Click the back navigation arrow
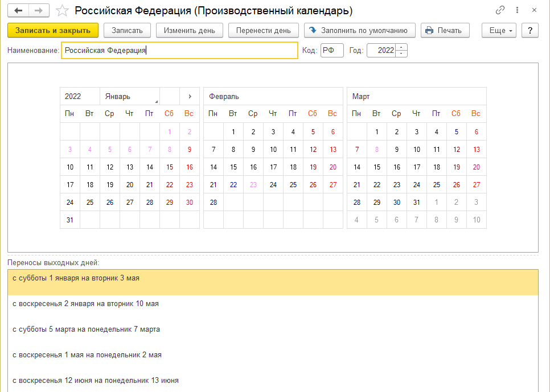The width and height of the screenshot is (550, 392). coord(18,11)
